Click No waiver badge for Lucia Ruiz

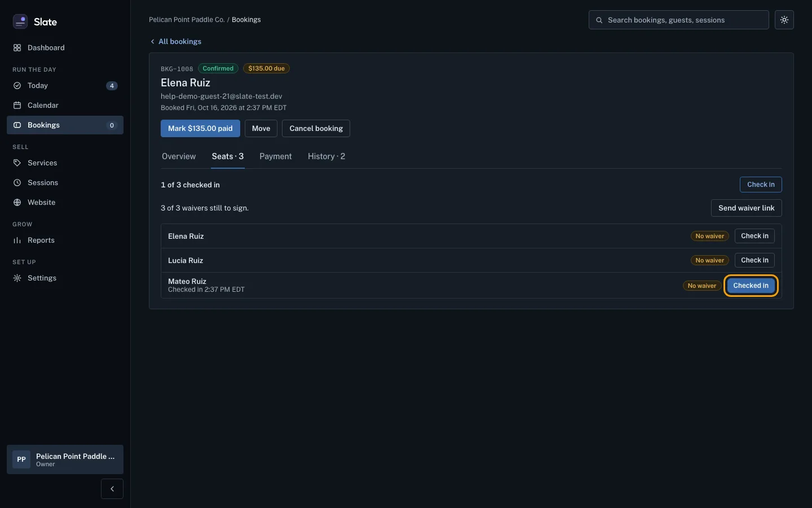tap(709, 261)
